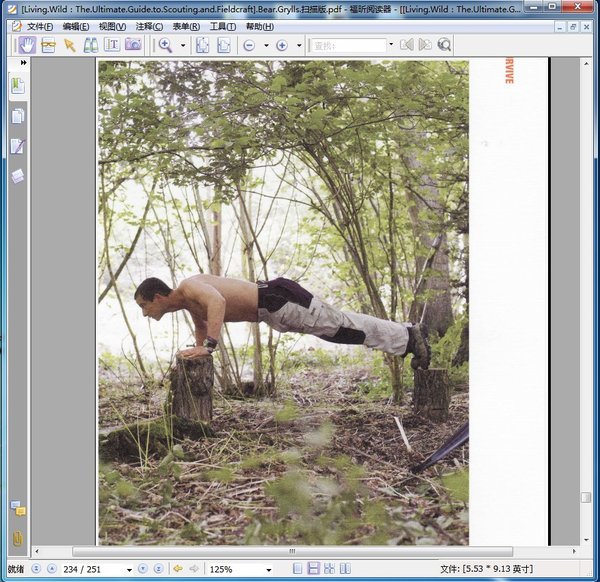Image resolution: width=600 pixels, height=582 pixels.
Task: Click the magnifier zoom-in tool
Action: [165, 45]
